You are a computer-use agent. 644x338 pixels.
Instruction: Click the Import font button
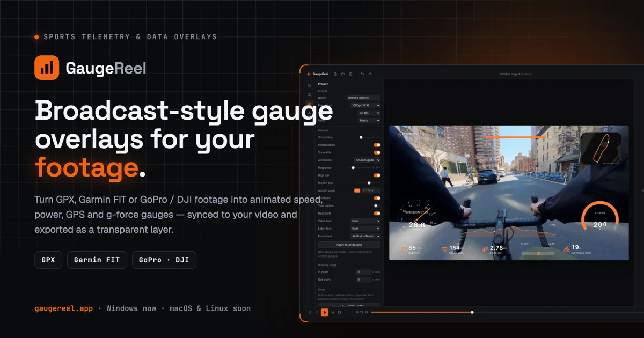[349, 306]
